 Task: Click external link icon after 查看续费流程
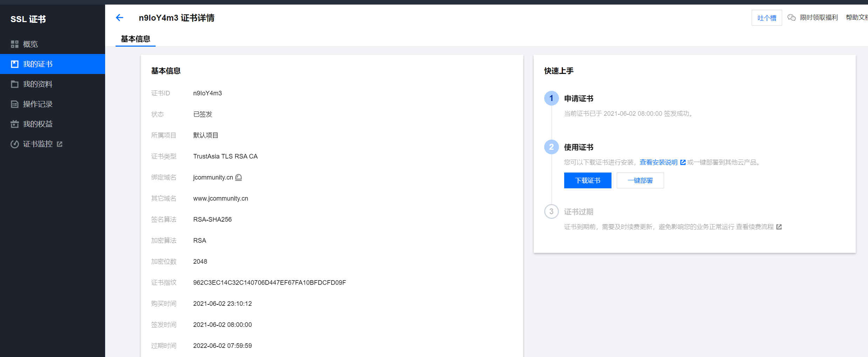[778, 227]
